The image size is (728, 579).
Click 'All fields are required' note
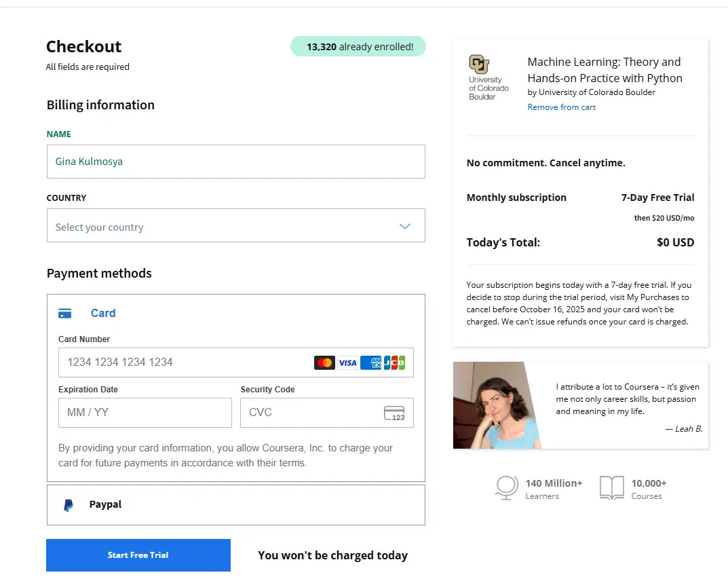click(x=88, y=67)
